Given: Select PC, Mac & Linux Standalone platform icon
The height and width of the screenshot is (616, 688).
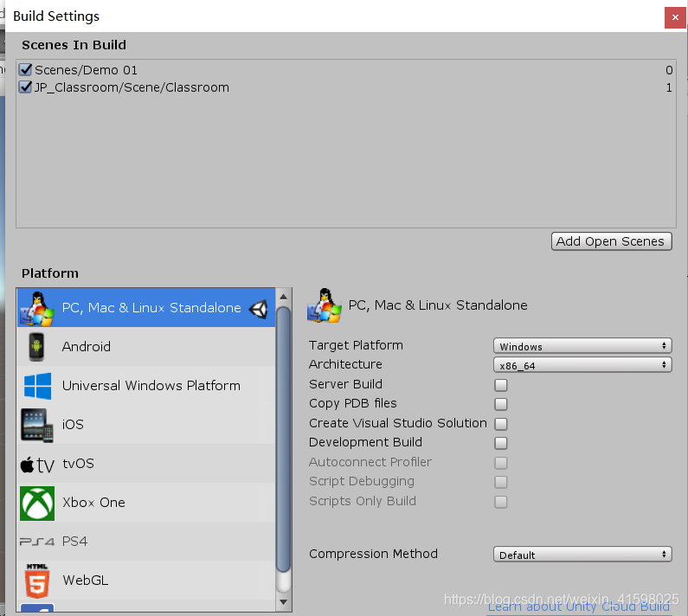Looking at the screenshot, I should click(37, 308).
